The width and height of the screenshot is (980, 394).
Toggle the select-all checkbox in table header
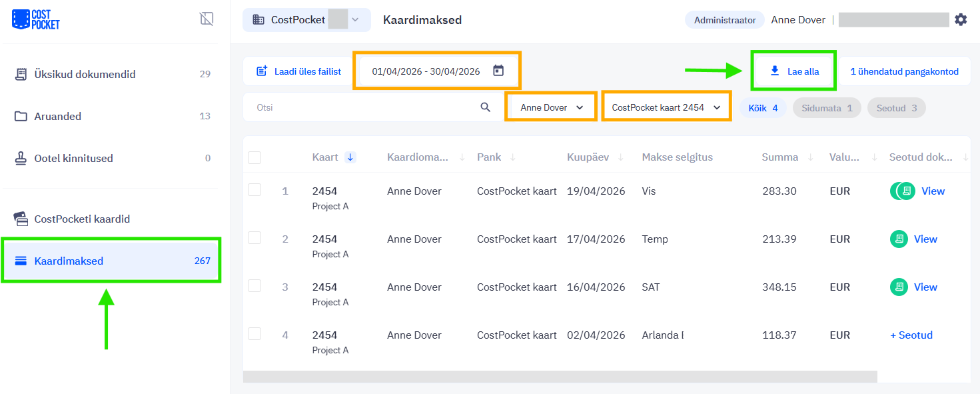(x=254, y=158)
